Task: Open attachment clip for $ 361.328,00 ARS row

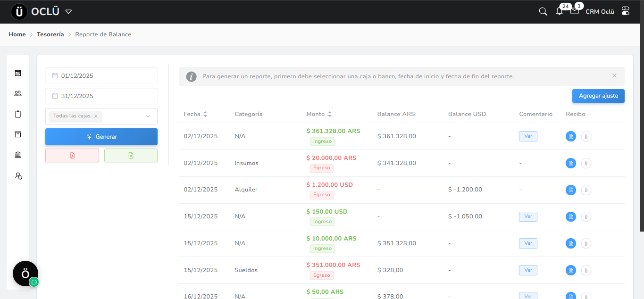Action: click(586, 136)
